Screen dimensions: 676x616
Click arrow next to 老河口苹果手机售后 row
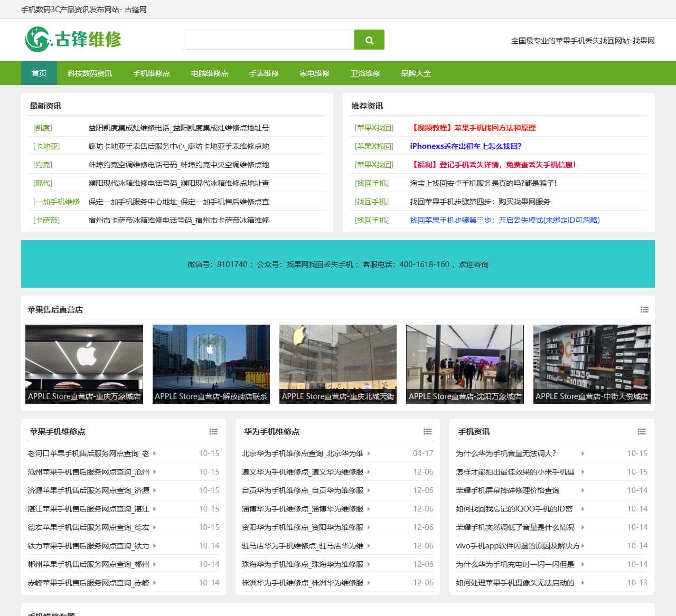click(154, 453)
